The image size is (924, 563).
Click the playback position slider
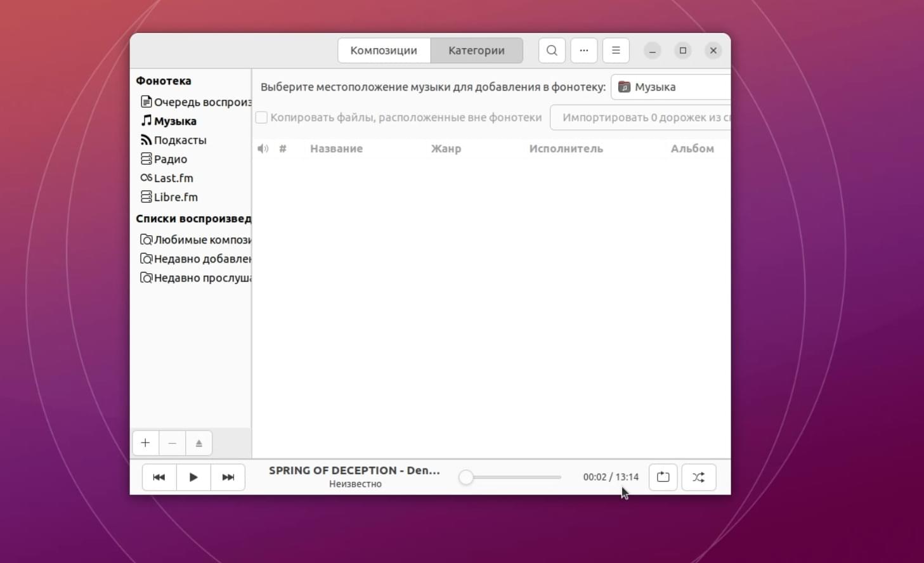[x=511, y=477]
